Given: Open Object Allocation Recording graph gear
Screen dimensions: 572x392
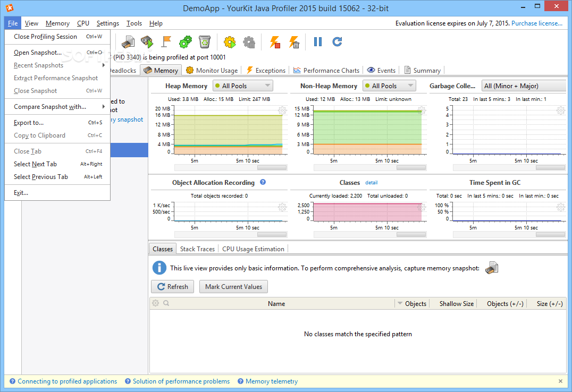Looking at the screenshot, I should (x=282, y=207).
